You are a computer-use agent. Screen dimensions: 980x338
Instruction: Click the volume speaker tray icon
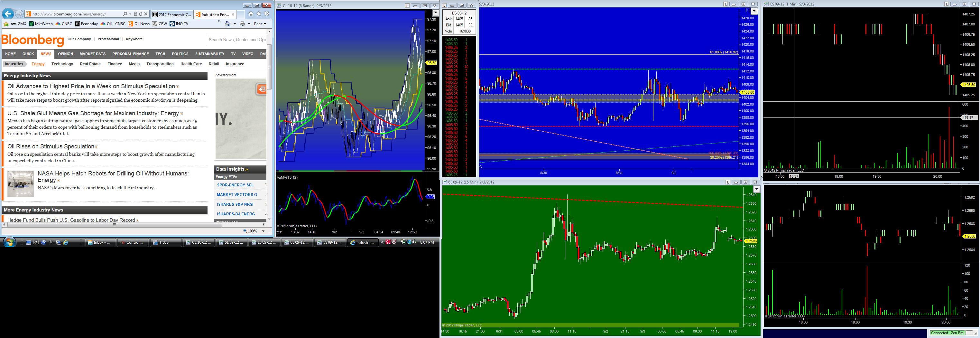[414, 242]
